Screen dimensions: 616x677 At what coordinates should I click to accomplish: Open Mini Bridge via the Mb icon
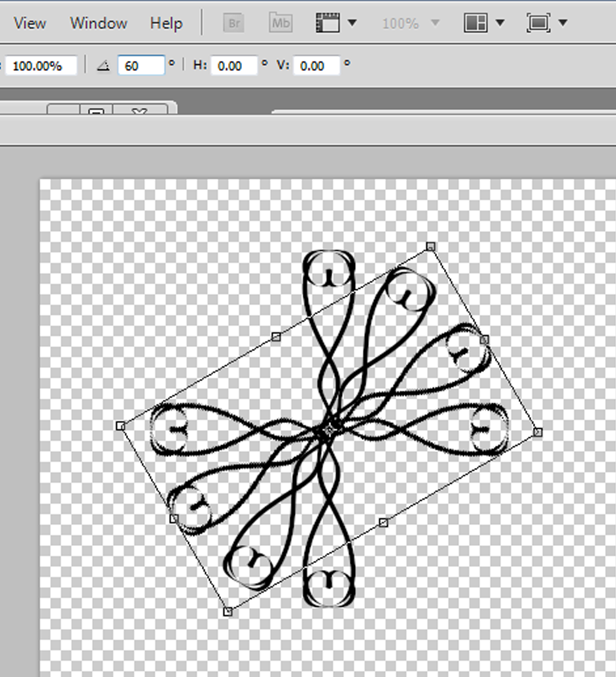pos(280,22)
